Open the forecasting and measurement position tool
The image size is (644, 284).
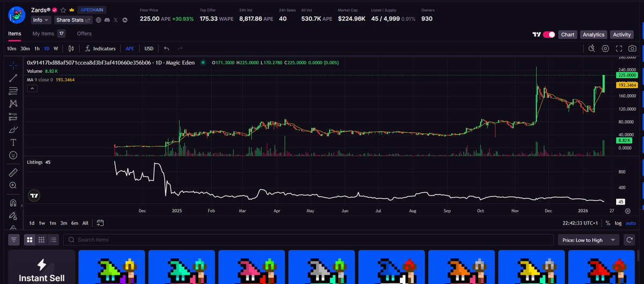(13, 116)
